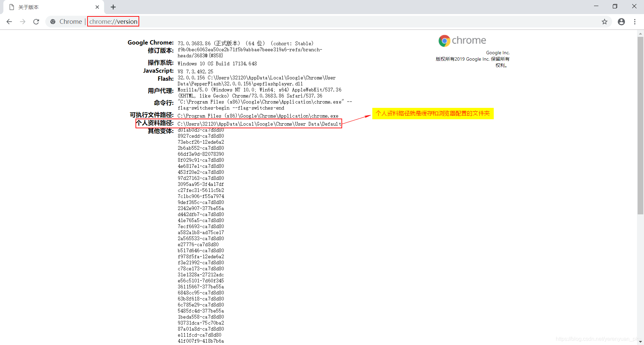Click inside the chrome://version address bar
This screenshot has height=345, width=644.
(113, 21)
